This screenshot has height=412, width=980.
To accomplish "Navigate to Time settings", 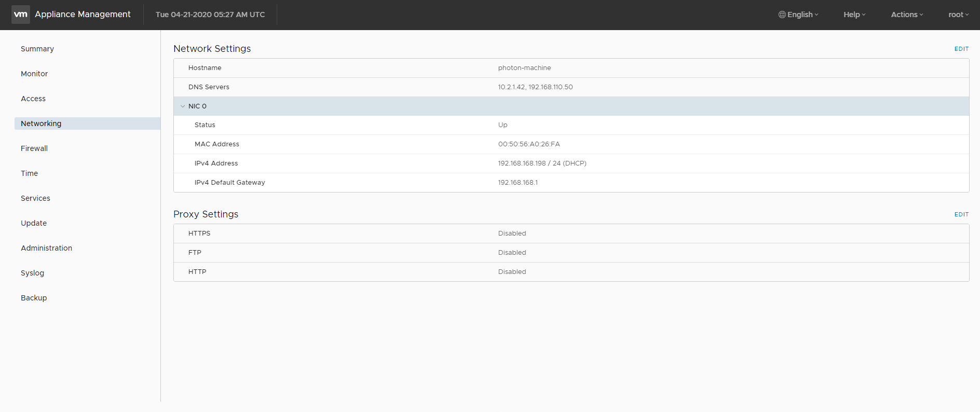I will 29,173.
